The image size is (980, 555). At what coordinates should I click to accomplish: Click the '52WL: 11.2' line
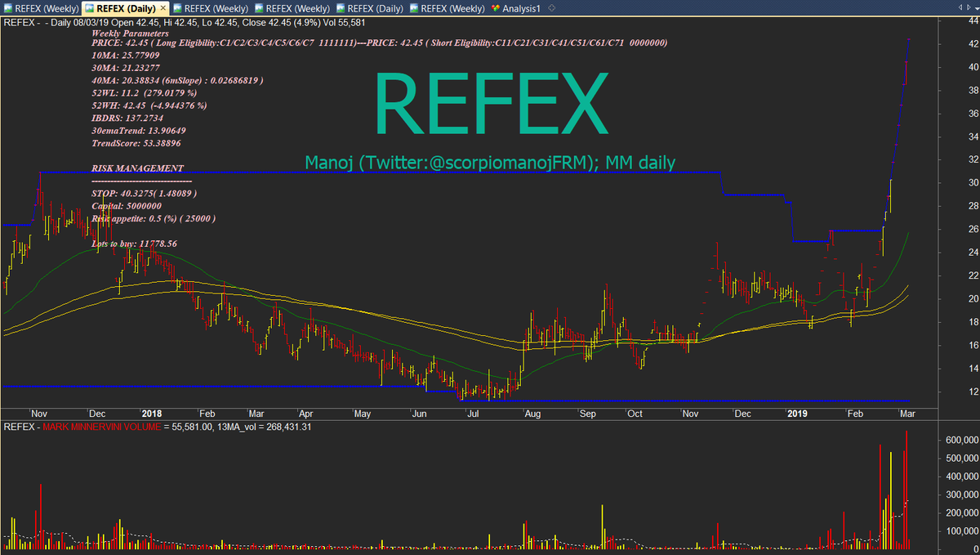coord(144,93)
